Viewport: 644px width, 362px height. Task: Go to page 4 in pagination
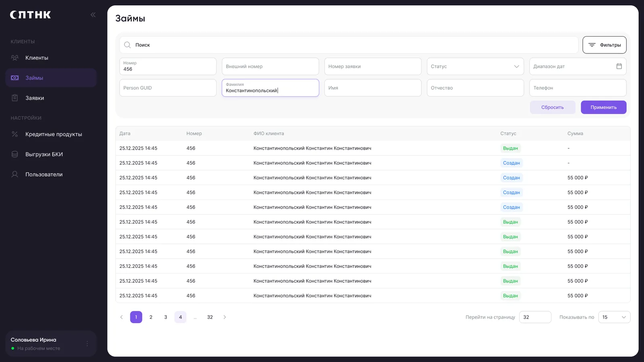point(180,317)
